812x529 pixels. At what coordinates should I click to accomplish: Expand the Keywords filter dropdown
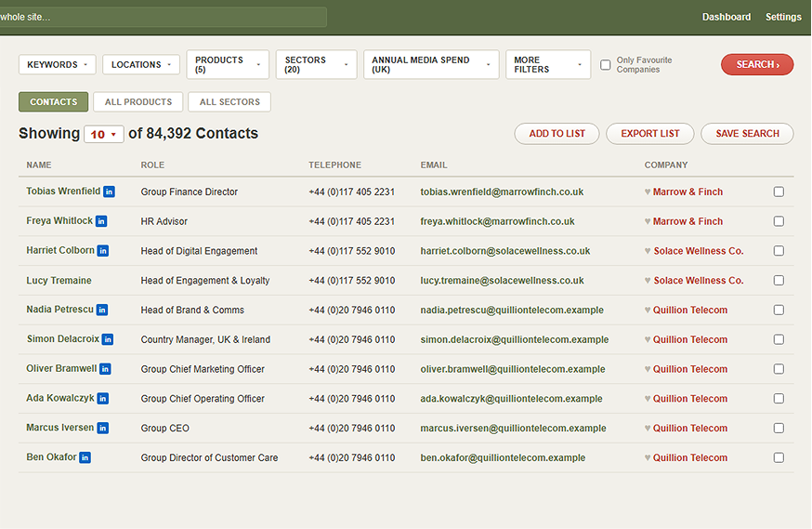[58, 65]
